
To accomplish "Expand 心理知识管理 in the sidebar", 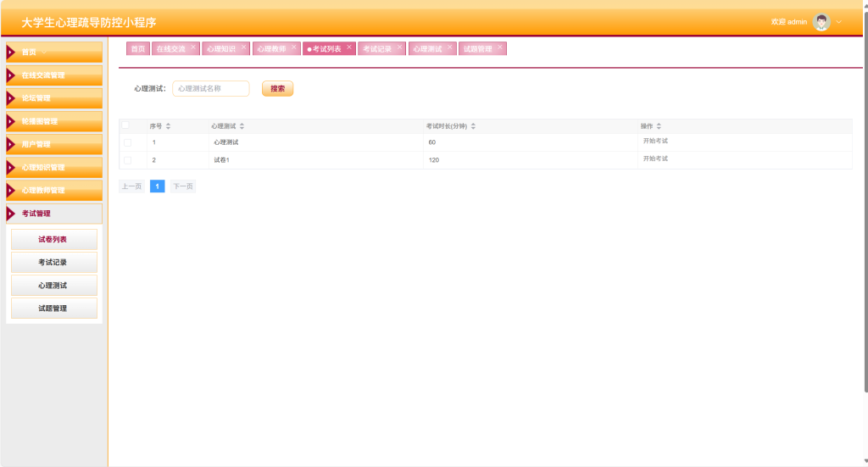I will [54, 167].
